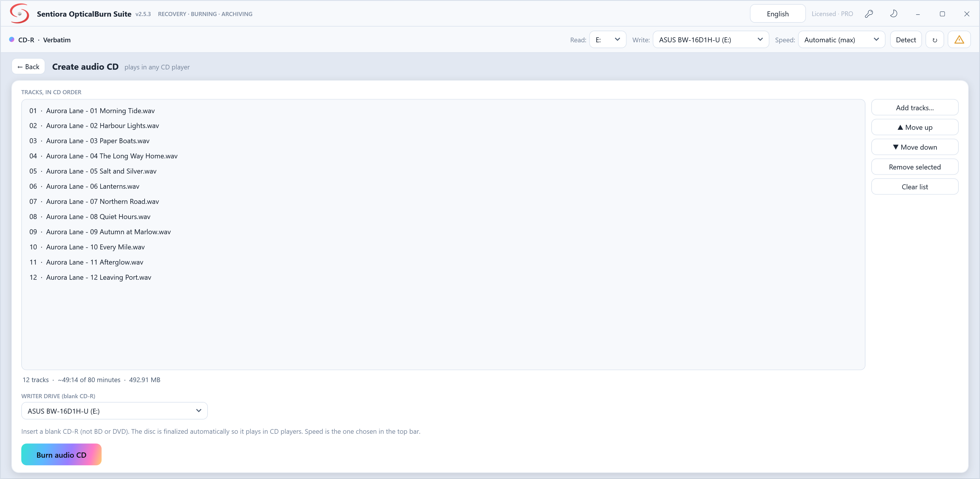The width and height of the screenshot is (980, 479).
Task: Select track 02 Harbour Lights.wav
Action: [443, 126]
